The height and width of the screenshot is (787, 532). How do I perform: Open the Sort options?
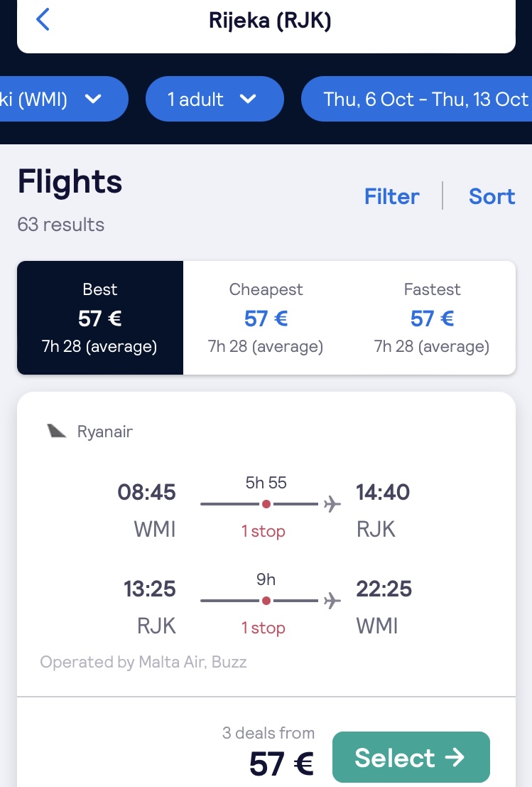click(492, 196)
